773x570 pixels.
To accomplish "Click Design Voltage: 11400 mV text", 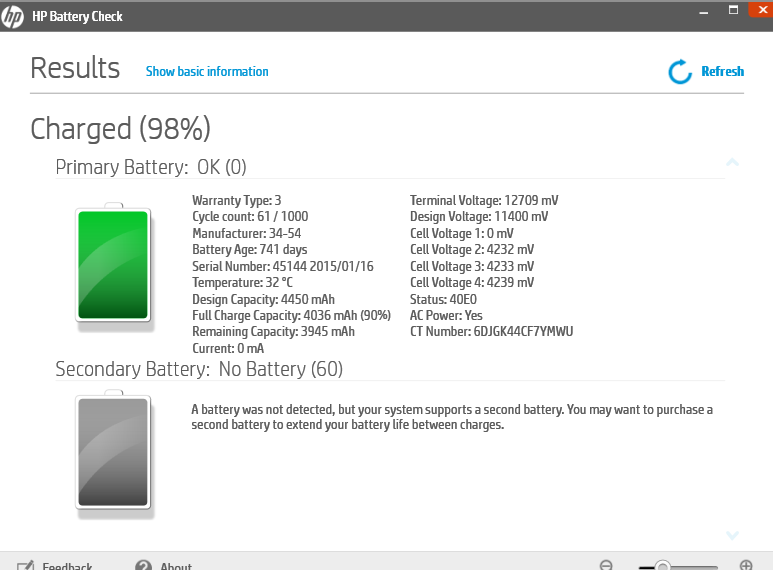I will pyautogui.click(x=479, y=216).
